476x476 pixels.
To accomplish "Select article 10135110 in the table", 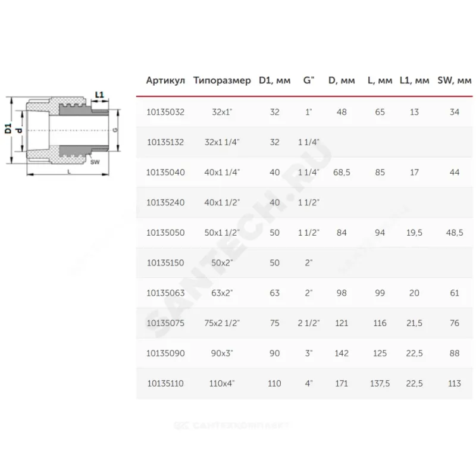I will [165, 384].
